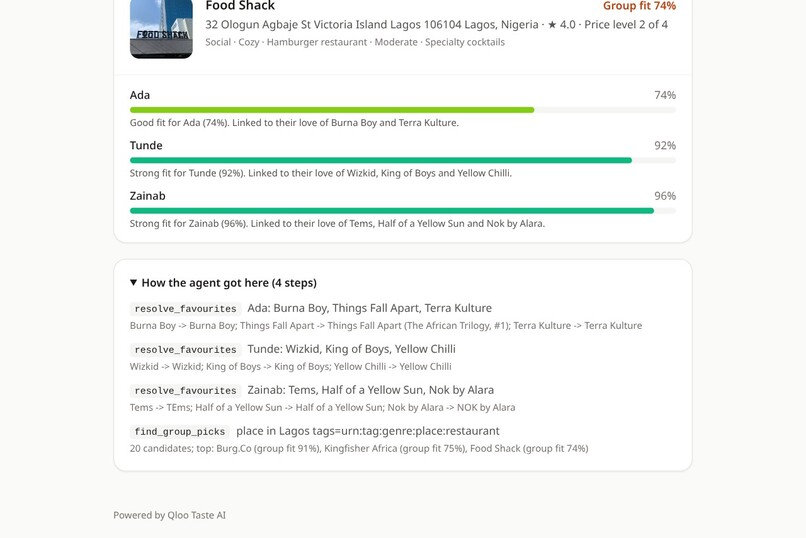This screenshot has width=806, height=538.
Task: Select the 'Wizkid -> Wizkid' resolution line
Action: [290, 367]
